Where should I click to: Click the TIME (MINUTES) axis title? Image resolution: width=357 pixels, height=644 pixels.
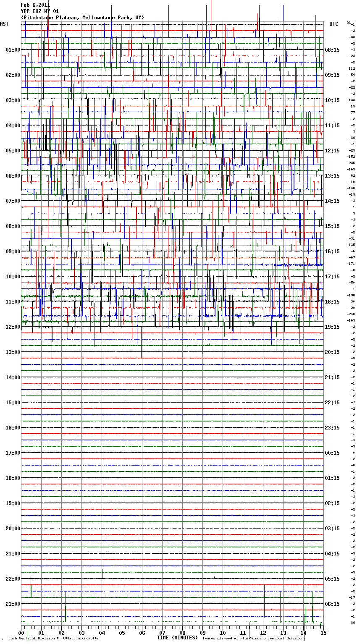tap(177, 638)
